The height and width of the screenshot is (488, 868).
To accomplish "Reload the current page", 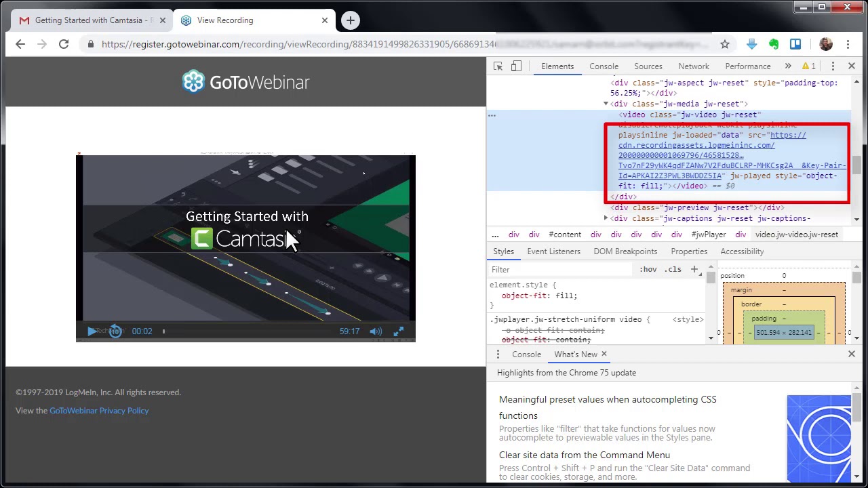I will 64,44.
